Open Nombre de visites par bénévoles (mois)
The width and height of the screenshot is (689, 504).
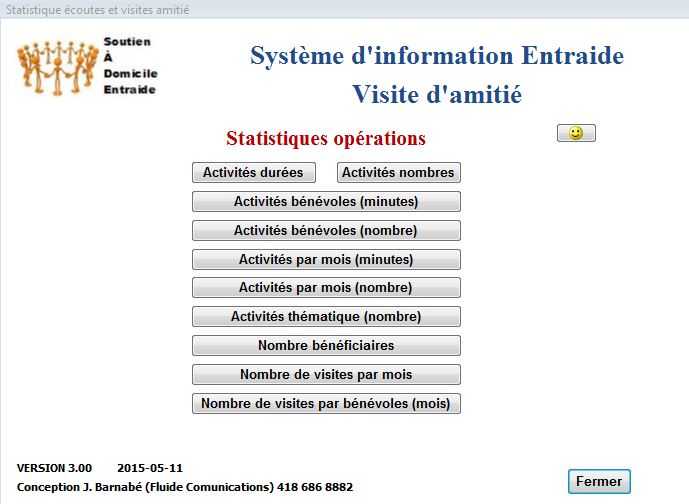(326, 403)
